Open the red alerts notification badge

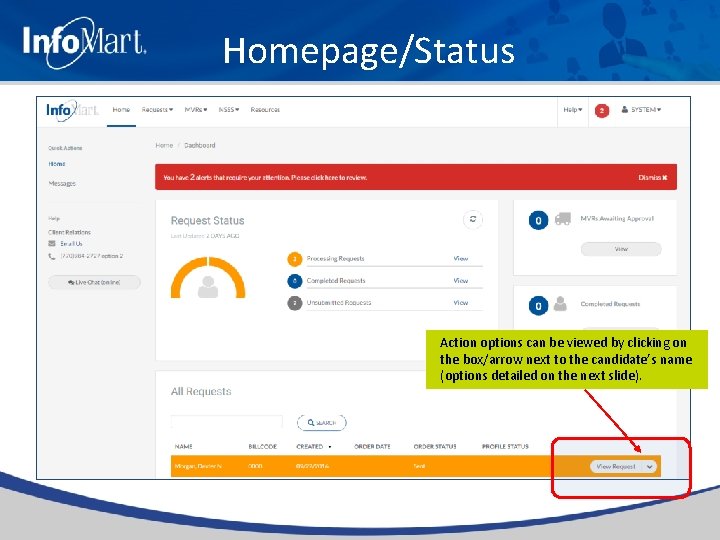[602, 111]
